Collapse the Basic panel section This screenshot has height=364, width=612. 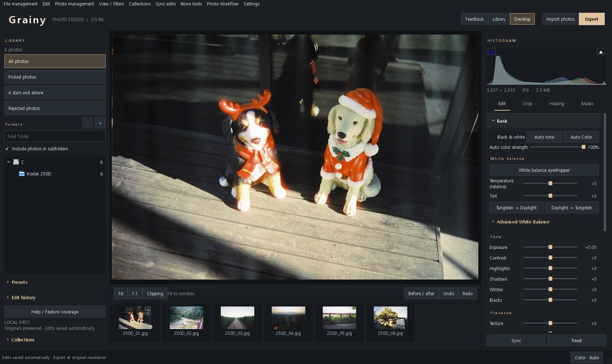(x=493, y=121)
